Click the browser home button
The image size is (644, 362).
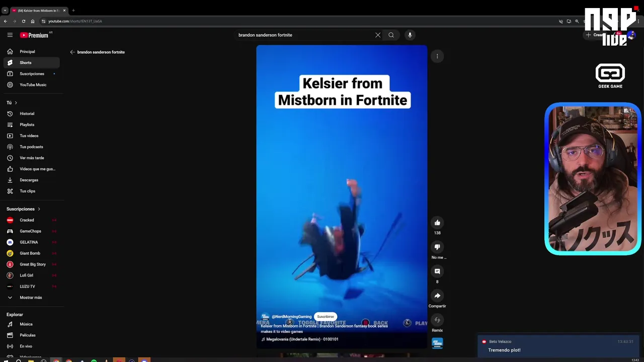[33, 21]
